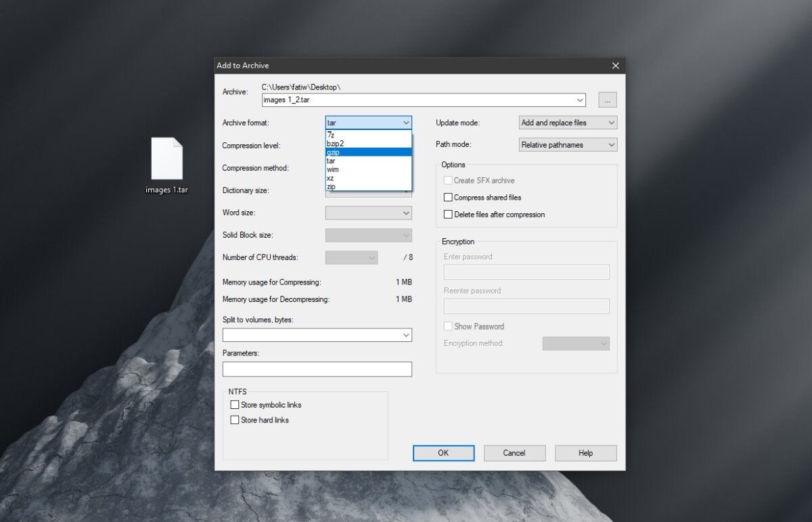Open the images 1.tar desktop file icon

166,160
